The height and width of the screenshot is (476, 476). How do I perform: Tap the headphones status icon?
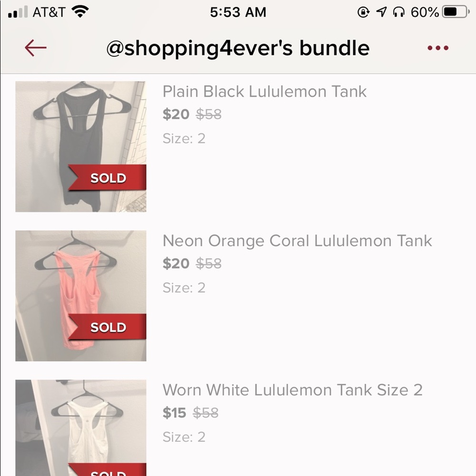tap(397, 12)
